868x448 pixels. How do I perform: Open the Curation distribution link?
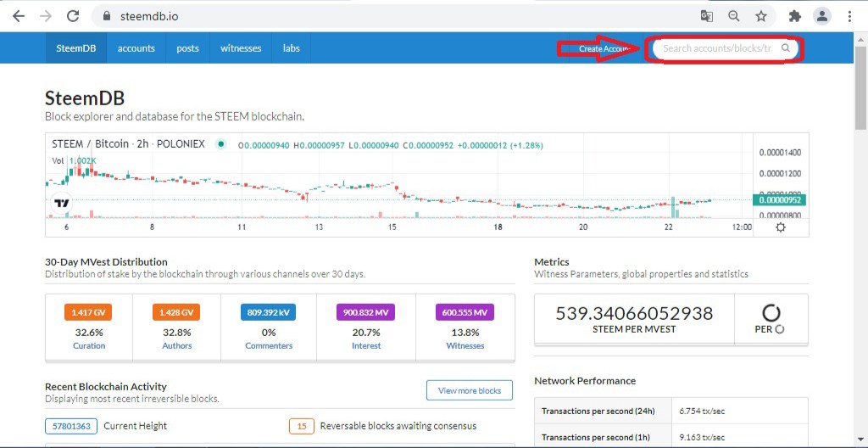pyautogui.click(x=89, y=345)
